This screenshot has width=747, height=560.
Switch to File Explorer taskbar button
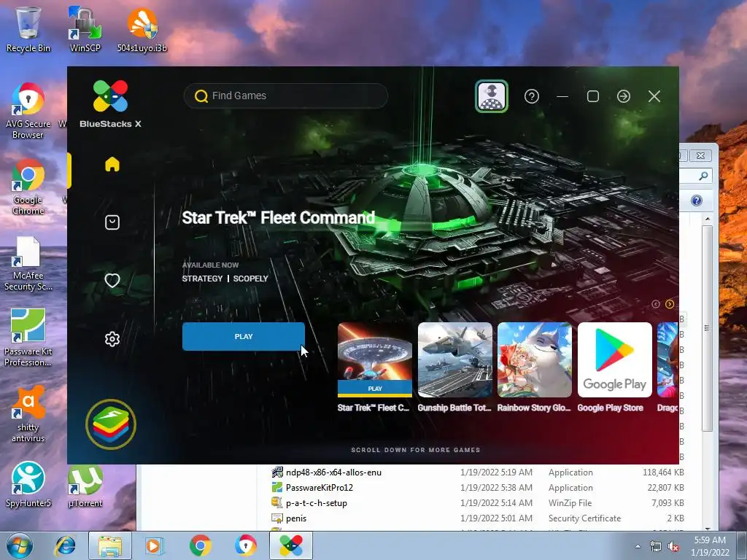(x=110, y=545)
